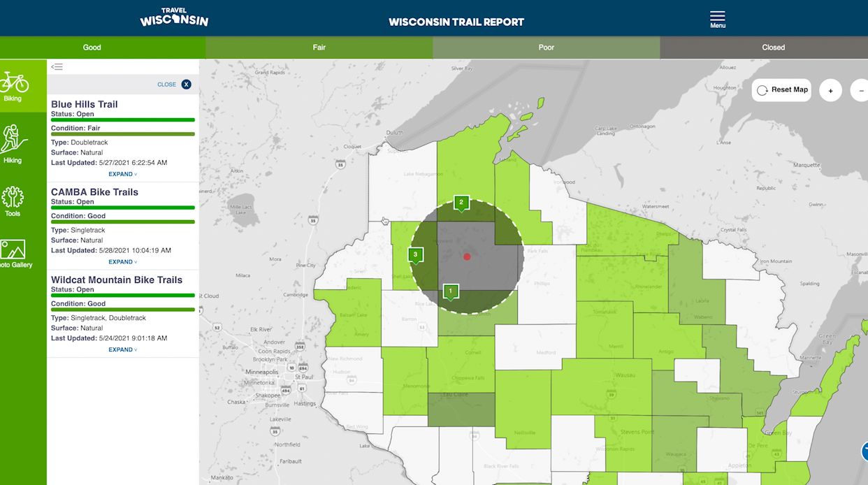Screen dimensions: 868x485
Task: Open the hamburger Menu icon
Action: point(717,20)
